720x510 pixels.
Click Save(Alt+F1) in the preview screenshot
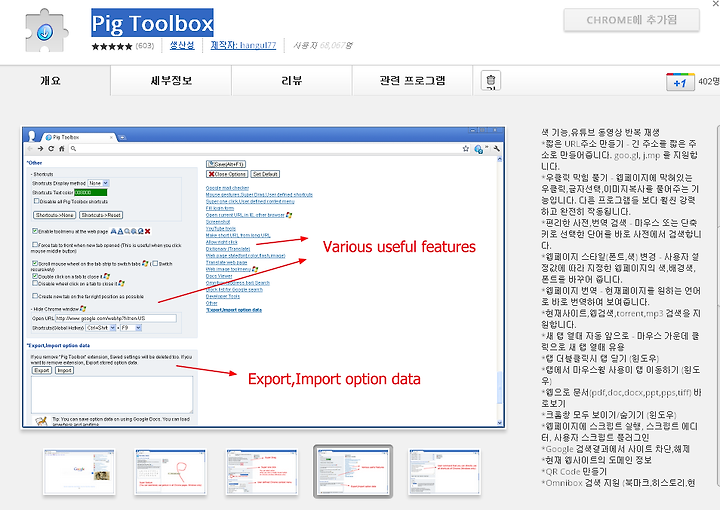226,164
